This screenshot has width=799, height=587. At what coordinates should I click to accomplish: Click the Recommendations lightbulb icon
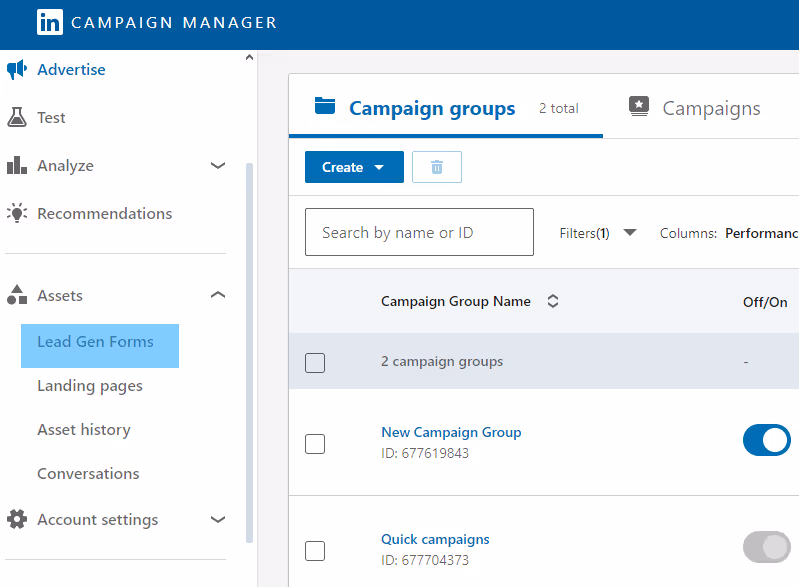pos(17,213)
